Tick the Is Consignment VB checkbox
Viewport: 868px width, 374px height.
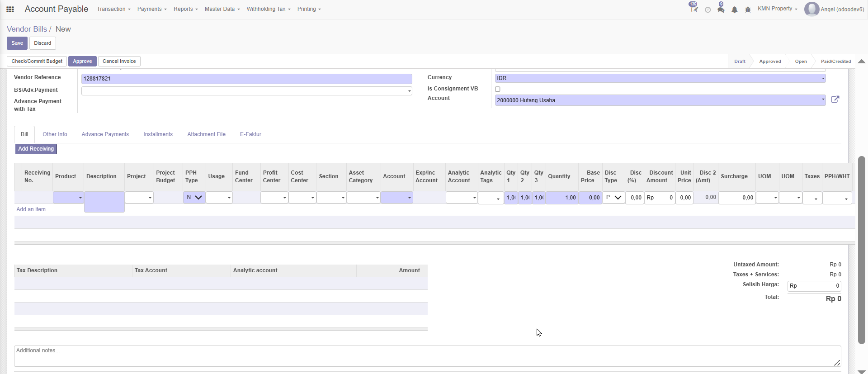click(x=498, y=89)
